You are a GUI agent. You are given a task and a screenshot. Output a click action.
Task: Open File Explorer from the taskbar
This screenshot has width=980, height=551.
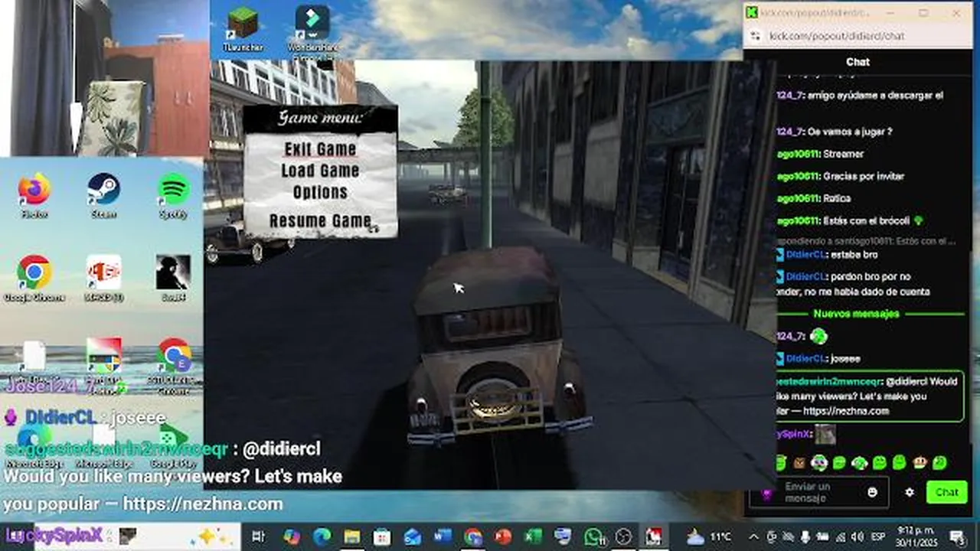[x=351, y=536]
